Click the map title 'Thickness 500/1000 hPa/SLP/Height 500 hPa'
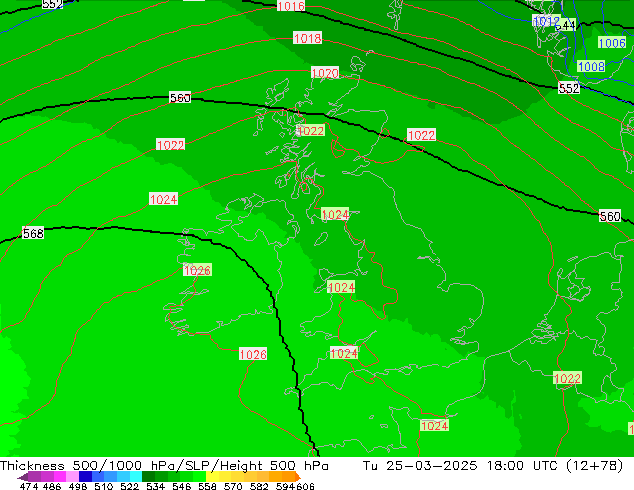Image resolution: width=634 pixels, height=490 pixels. 164,466
